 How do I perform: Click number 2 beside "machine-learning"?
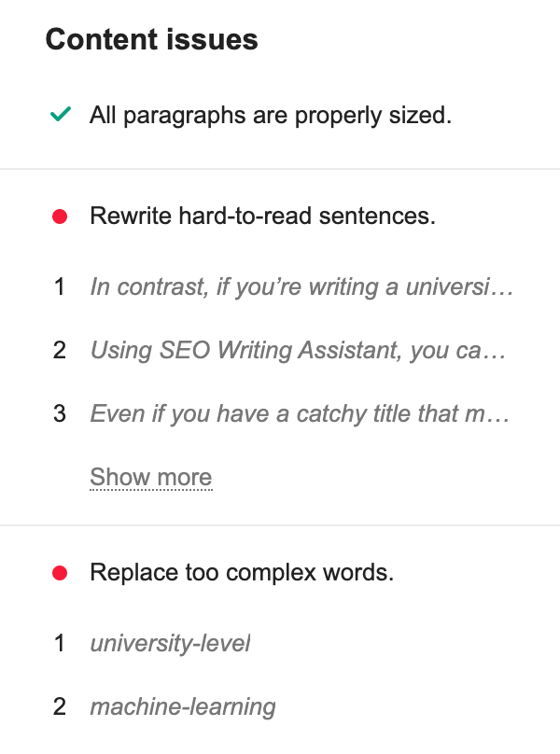click(x=60, y=706)
